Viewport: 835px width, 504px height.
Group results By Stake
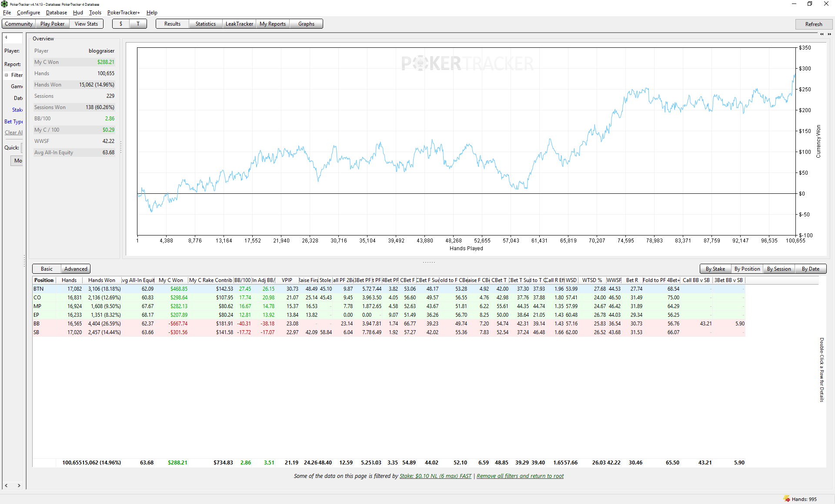tap(715, 269)
